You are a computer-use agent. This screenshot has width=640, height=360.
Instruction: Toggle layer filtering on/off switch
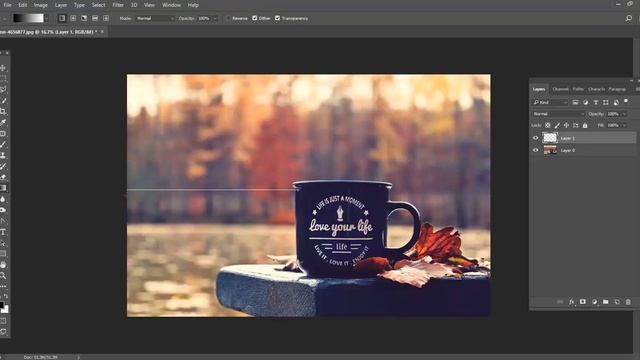(626, 101)
